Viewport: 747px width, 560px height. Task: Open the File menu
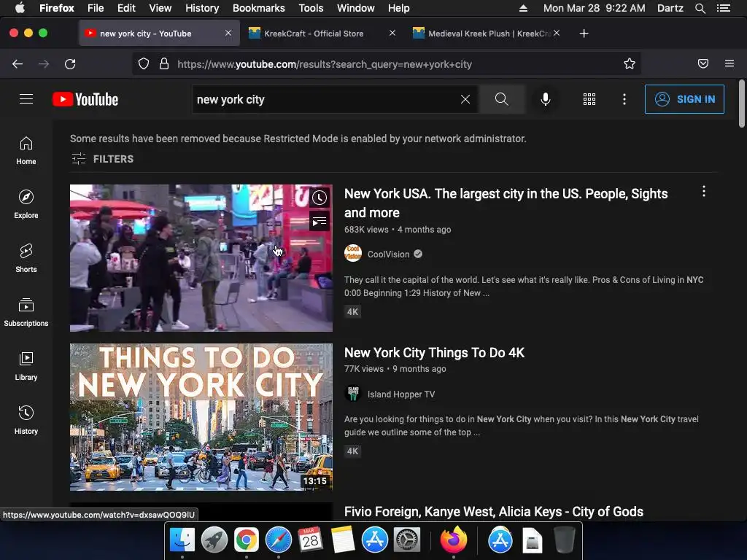[x=96, y=8]
